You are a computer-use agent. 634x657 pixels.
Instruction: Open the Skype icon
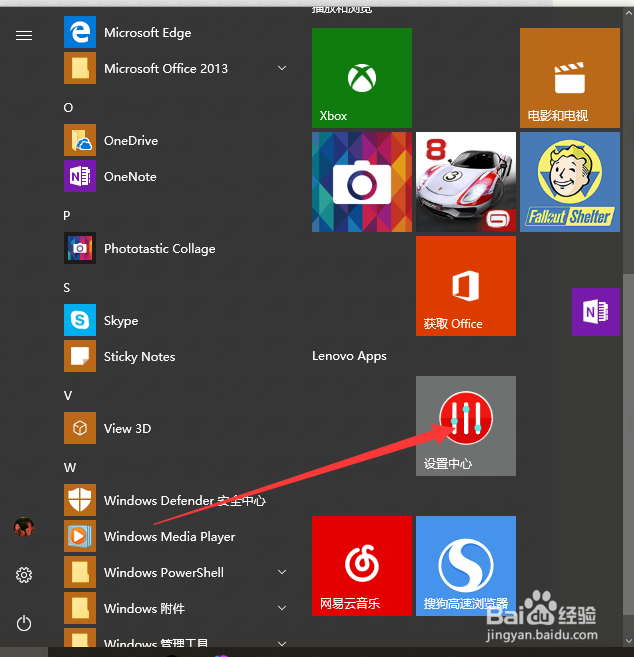coord(80,320)
